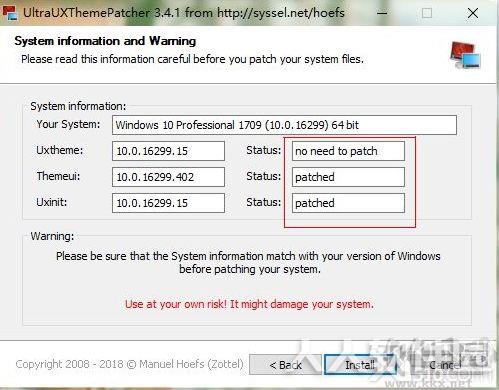
Task: Click the 'Status:' label beside Uxinit
Action: pyautogui.click(x=263, y=202)
